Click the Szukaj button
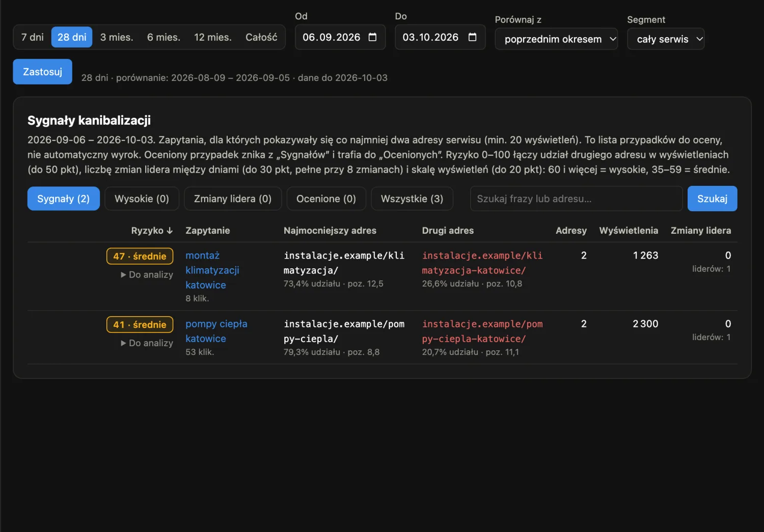764x532 pixels. (x=712, y=199)
